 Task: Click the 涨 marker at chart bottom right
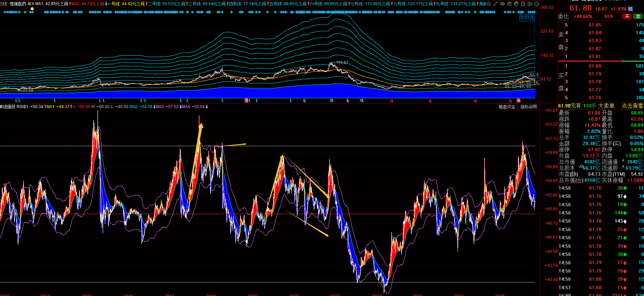518,101
